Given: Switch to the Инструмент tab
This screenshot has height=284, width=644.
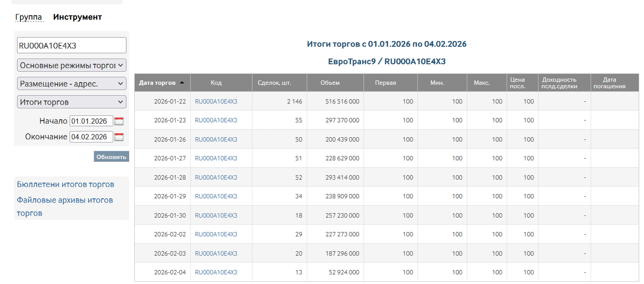Looking at the screenshot, I should tap(77, 17).
